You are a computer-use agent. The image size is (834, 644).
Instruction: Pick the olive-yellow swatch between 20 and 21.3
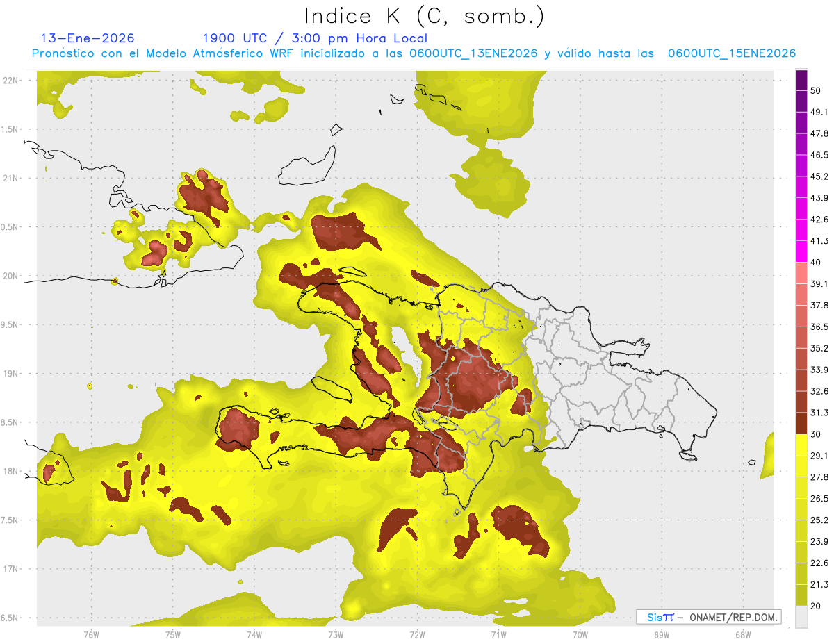pyautogui.click(x=801, y=595)
